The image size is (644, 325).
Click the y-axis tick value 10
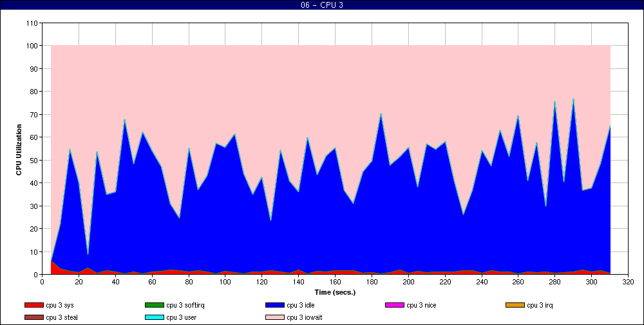point(35,251)
